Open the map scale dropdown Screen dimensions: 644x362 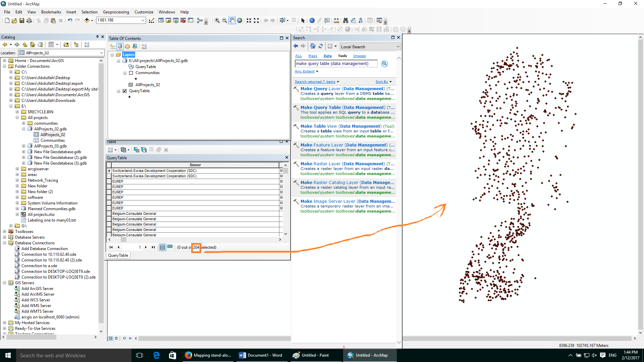[143, 20]
